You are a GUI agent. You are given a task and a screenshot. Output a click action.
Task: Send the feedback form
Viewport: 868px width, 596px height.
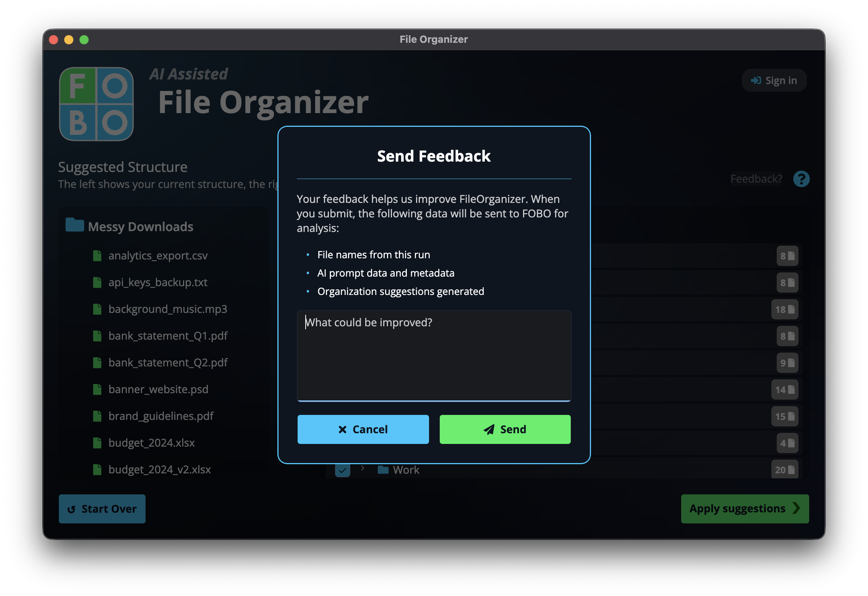click(505, 429)
